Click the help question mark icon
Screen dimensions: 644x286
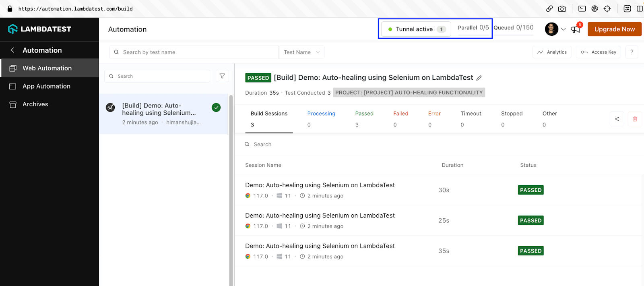632,52
